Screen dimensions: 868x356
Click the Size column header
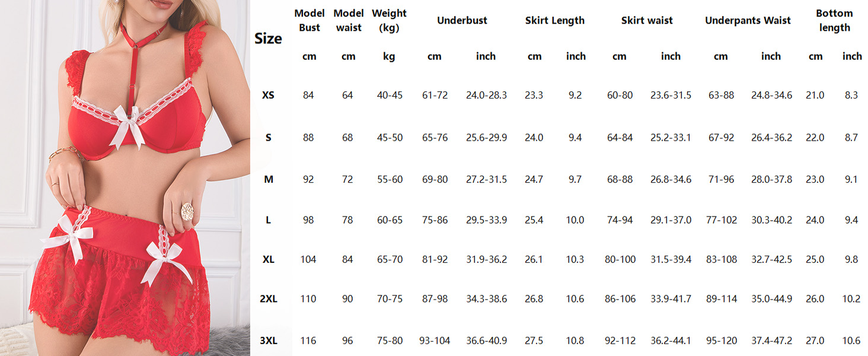click(x=268, y=39)
